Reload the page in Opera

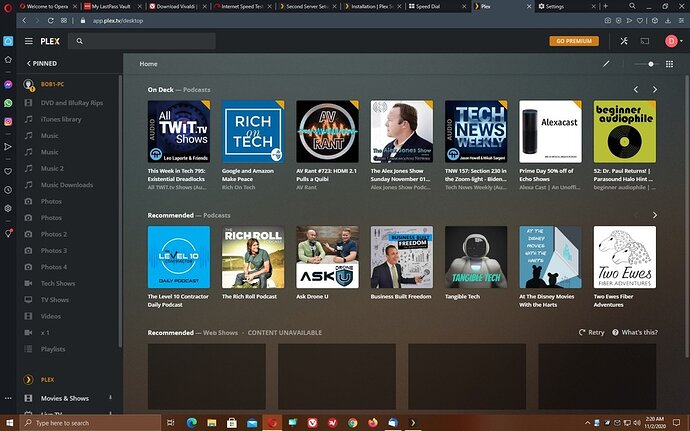(x=51, y=21)
